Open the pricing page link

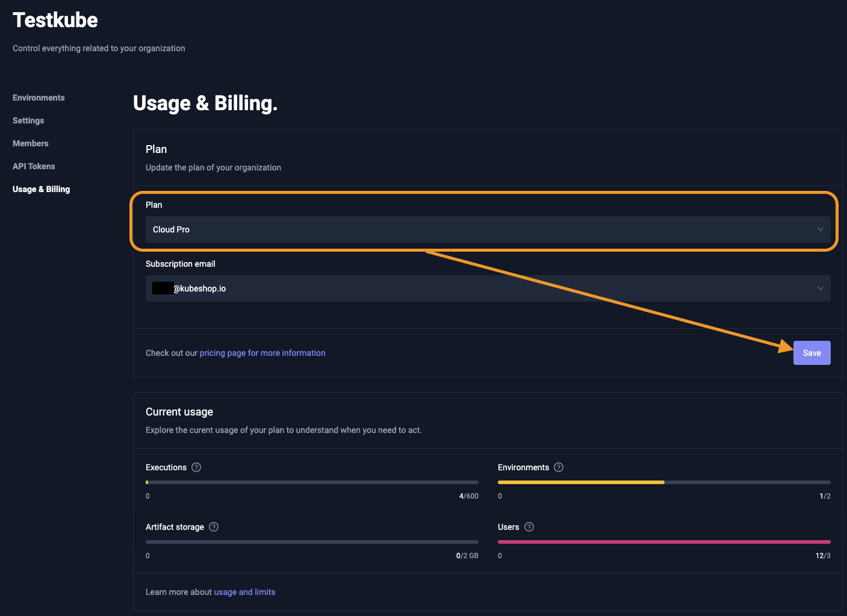pos(262,353)
